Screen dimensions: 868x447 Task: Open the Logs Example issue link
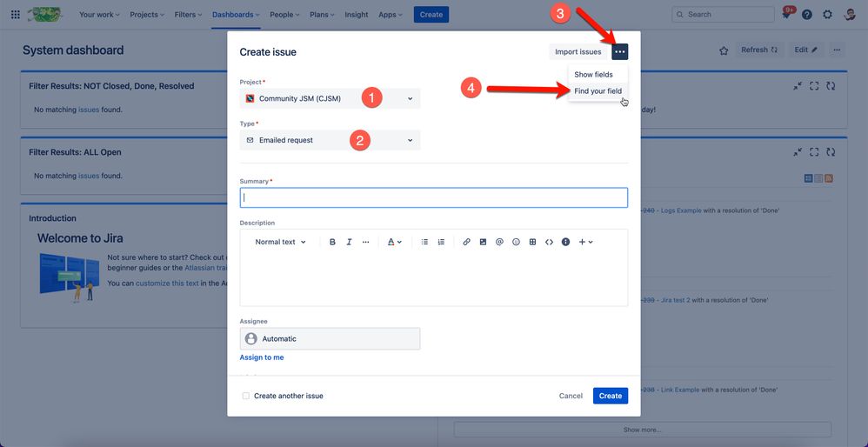point(681,210)
